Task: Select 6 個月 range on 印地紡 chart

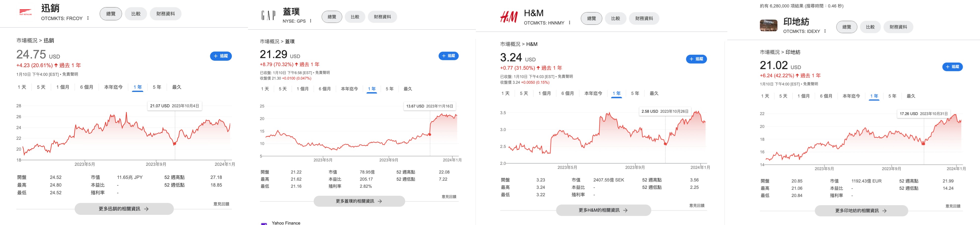Action: pos(826,96)
